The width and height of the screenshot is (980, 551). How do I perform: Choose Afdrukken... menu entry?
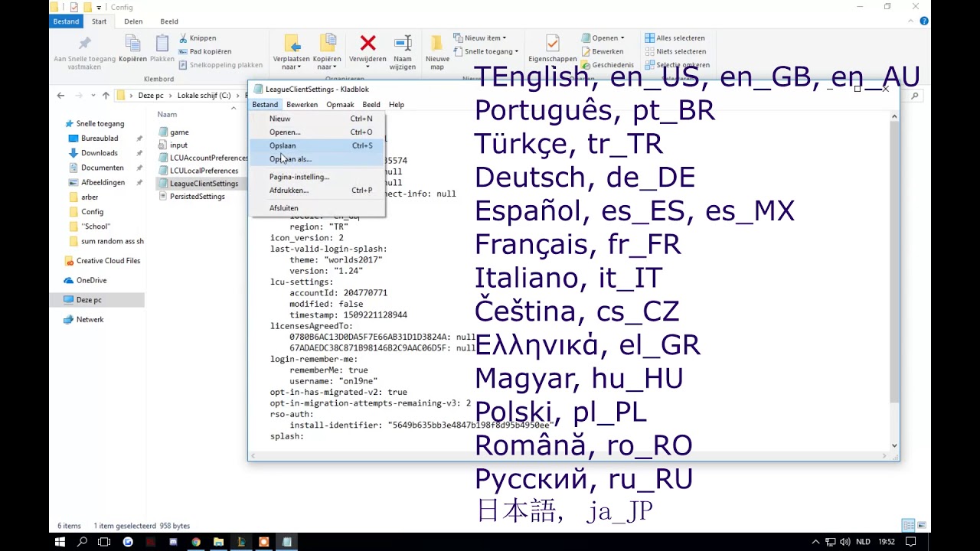318,191
